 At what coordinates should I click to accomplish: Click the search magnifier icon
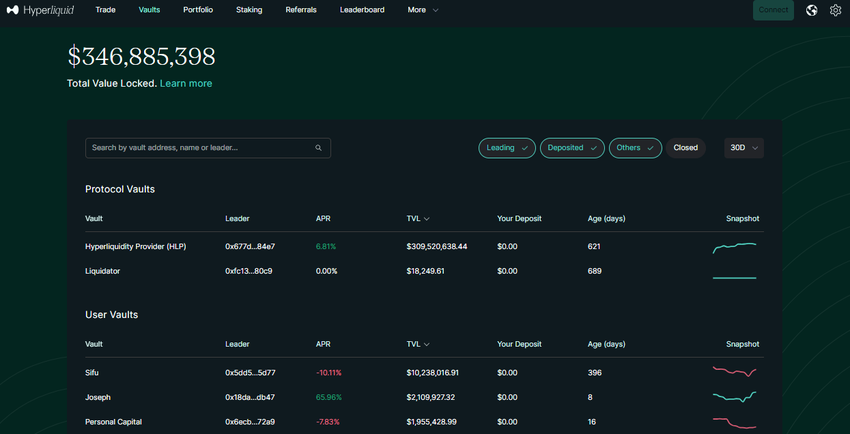319,148
